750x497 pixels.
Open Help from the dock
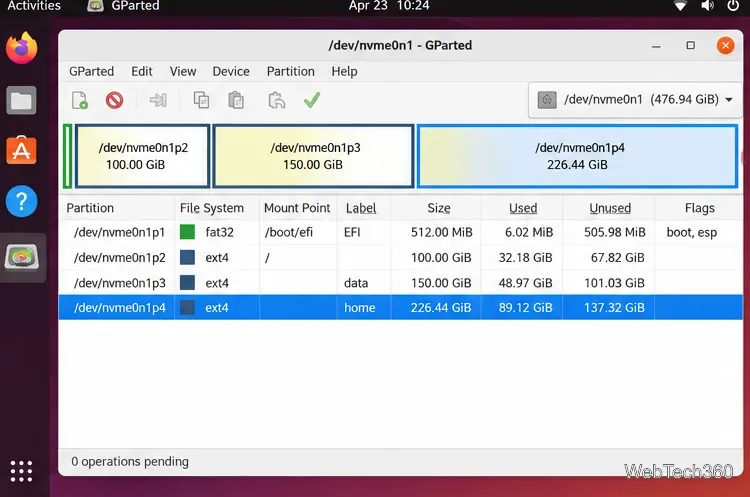[22, 201]
